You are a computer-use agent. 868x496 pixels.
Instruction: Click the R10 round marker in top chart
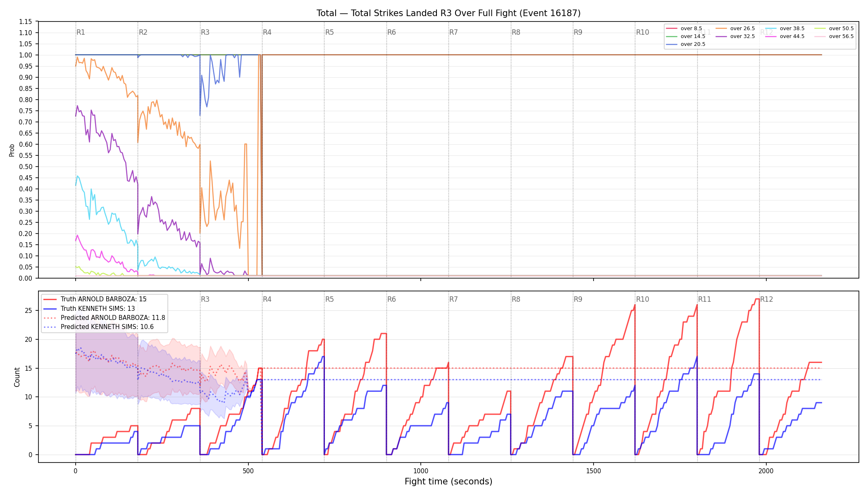click(642, 32)
